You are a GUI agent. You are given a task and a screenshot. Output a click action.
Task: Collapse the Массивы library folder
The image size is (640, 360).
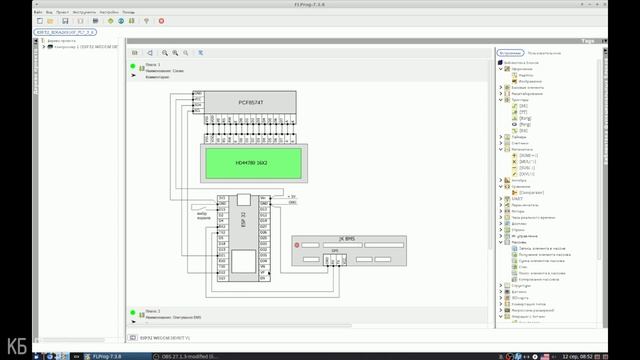pos(501,242)
